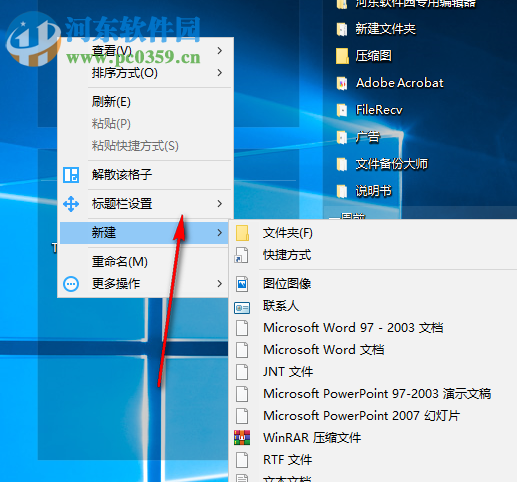This screenshot has height=482, width=517.
Task: Click the Adobe Acrobat folder icon
Action: (342, 83)
